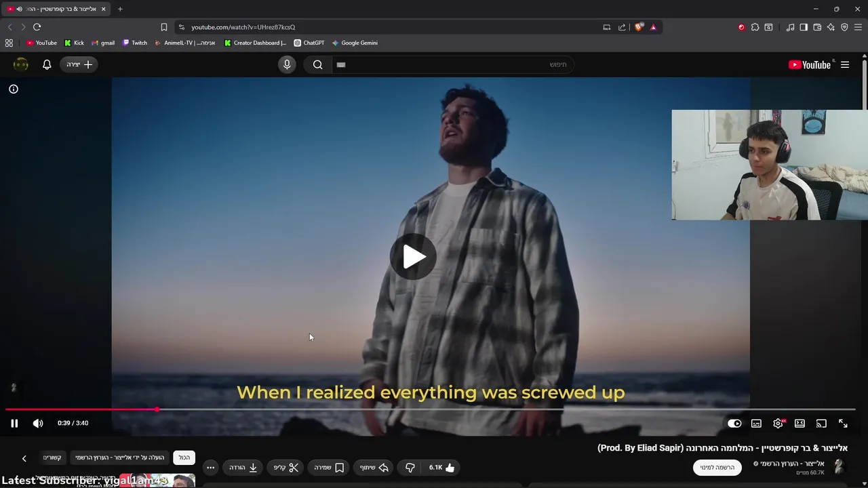
Task: Toggle the autoplay switch in player controls
Action: (x=734, y=423)
